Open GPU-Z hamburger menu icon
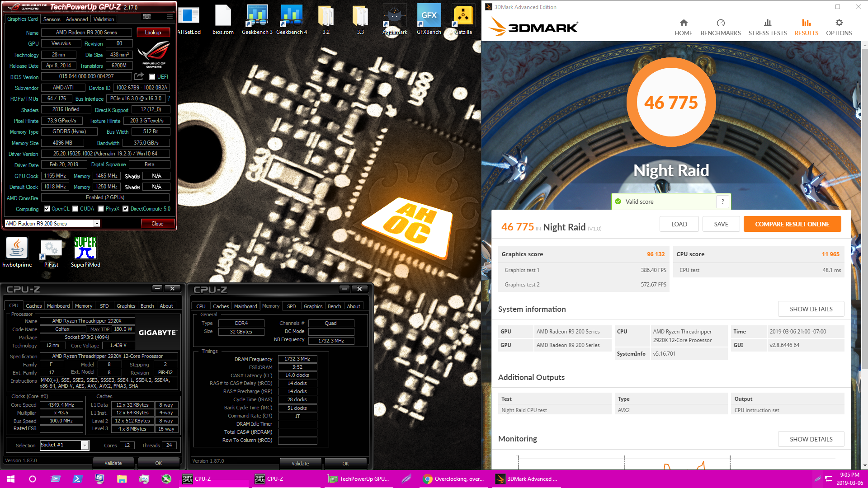The image size is (868, 488). pyautogui.click(x=170, y=17)
